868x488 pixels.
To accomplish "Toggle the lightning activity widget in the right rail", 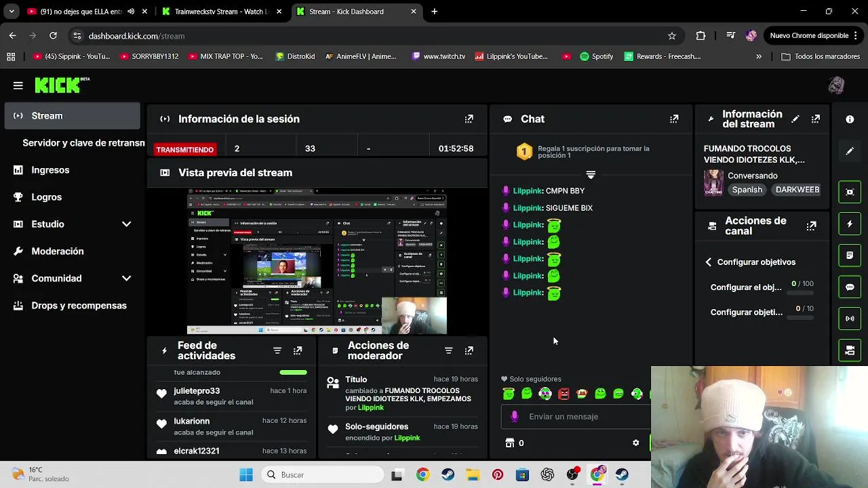I will pos(850,224).
